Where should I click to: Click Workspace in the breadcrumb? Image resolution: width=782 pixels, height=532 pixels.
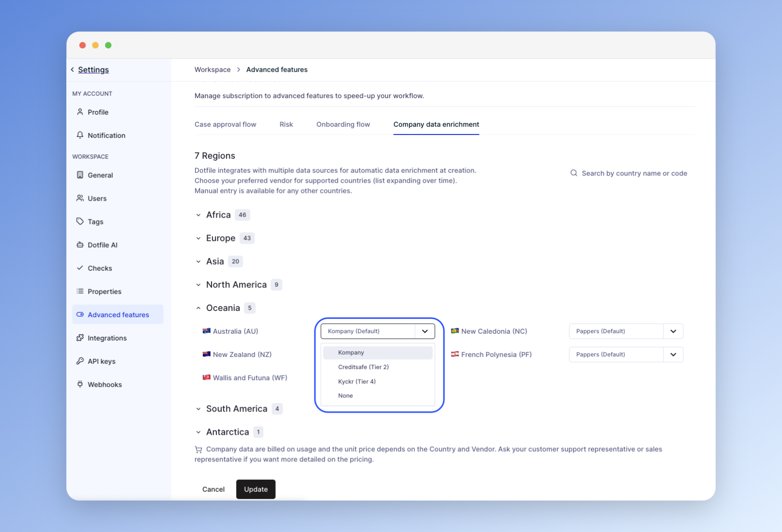[212, 70]
